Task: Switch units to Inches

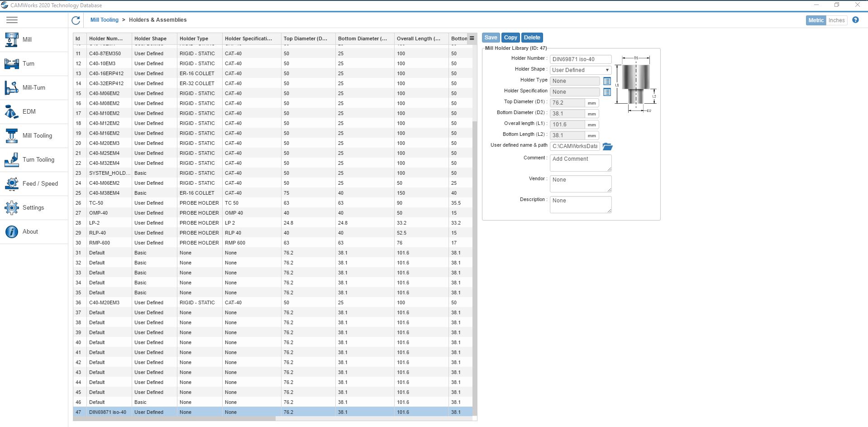Action: coord(836,20)
